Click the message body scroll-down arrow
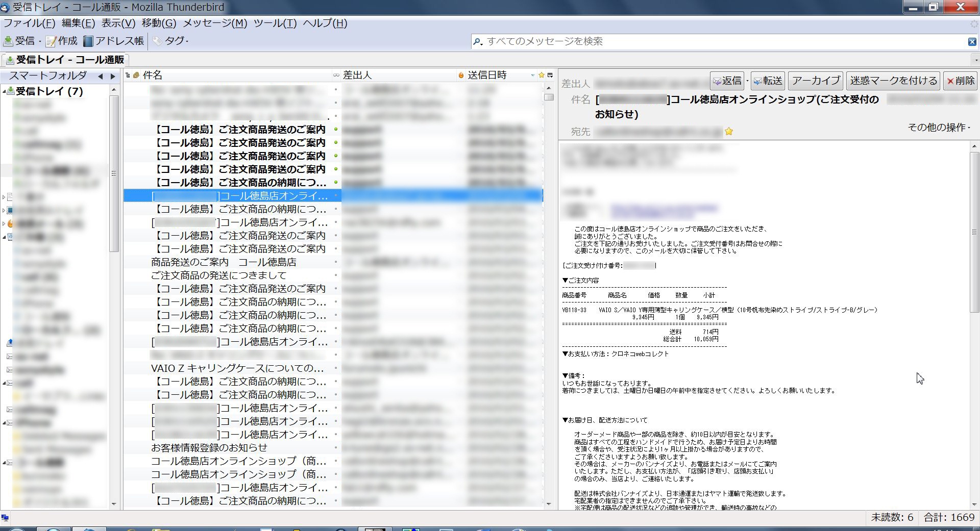980x531 pixels. coord(974,504)
